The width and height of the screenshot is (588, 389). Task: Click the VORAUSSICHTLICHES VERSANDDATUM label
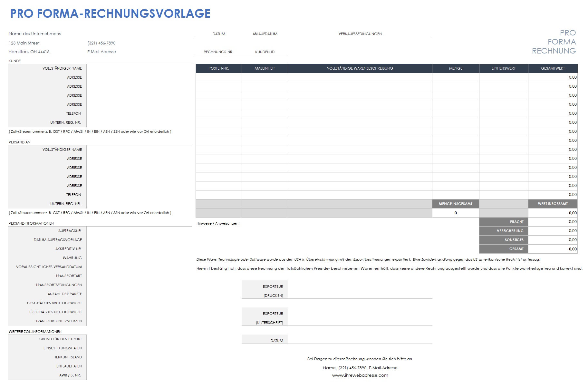click(x=49, y=267)
